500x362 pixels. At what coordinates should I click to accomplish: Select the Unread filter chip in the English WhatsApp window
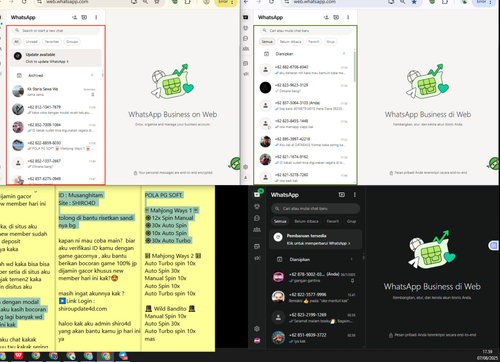pos(32,42)
